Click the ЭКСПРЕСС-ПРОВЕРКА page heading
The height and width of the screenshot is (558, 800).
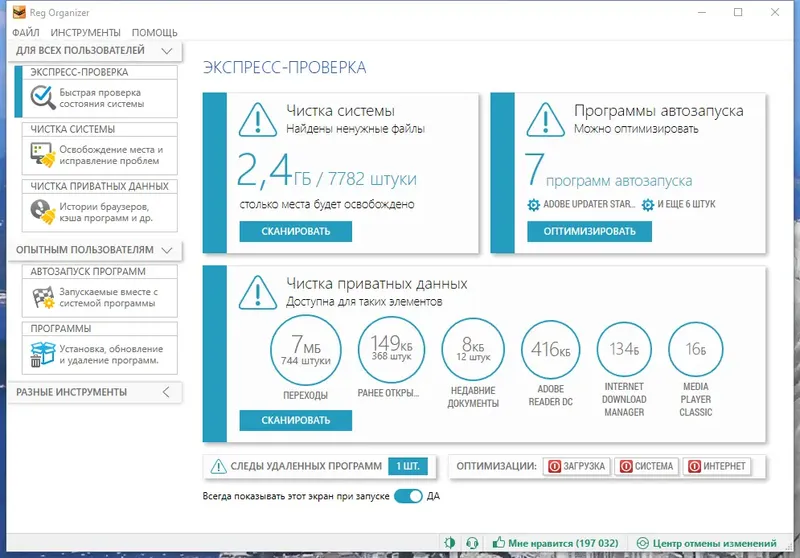coord(284,67)
